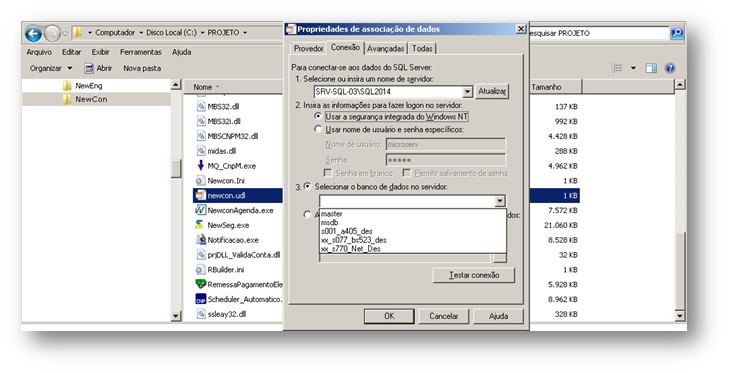This screenshot has width=729, height=373.
Task: Select the MBS32.dll file icon
Action: coord(201,107)
